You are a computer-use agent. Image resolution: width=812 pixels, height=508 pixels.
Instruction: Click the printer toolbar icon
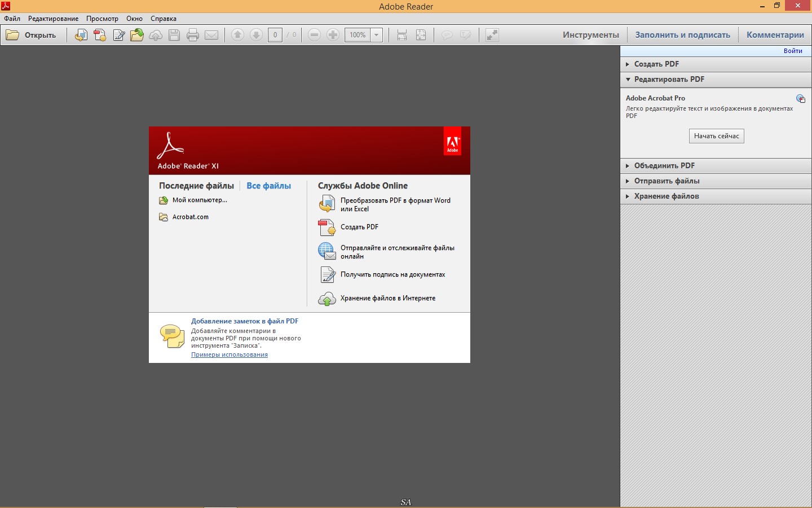[193, 35]
